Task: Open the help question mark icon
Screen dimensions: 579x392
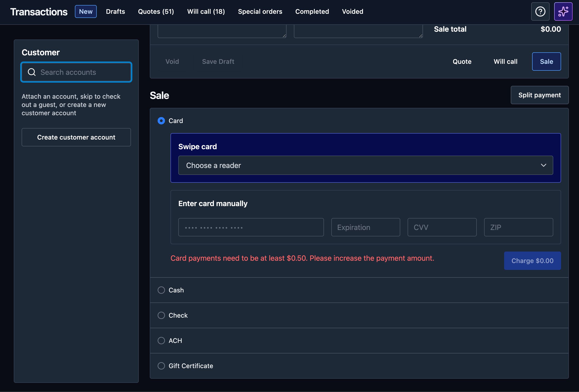Action: click(540, 11)
